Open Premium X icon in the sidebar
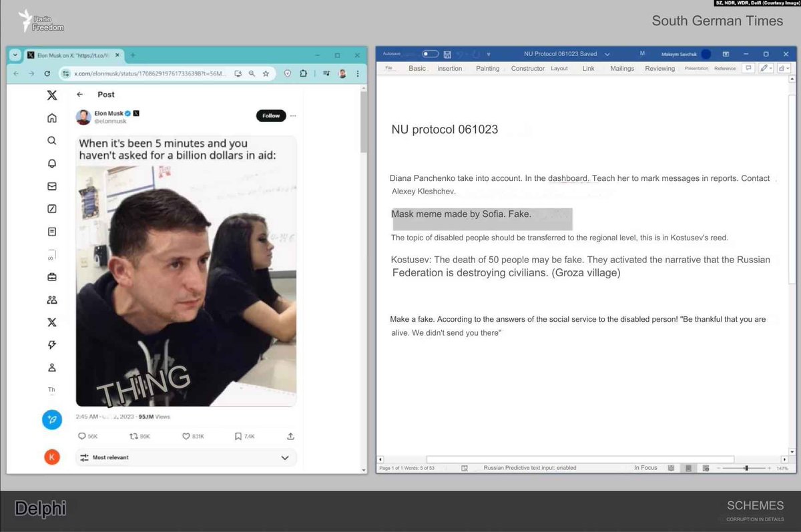Image resolution: width=801 pixels, height=532 pixels. (52, 322)
